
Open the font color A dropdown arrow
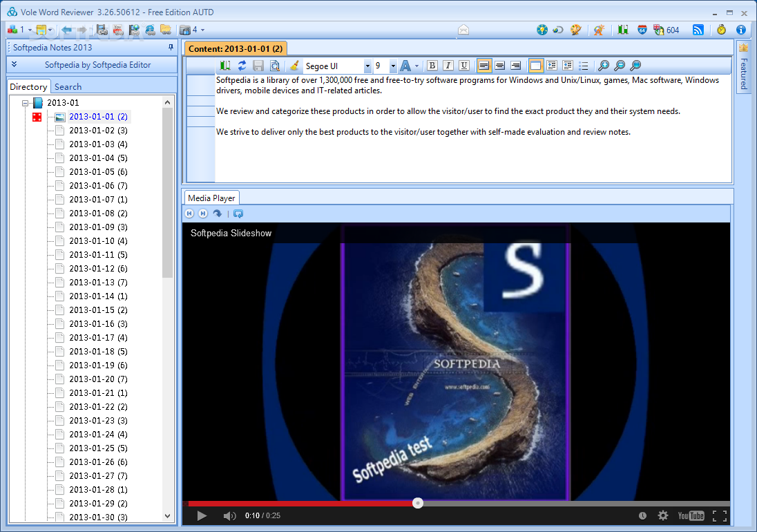click(416, 66)
